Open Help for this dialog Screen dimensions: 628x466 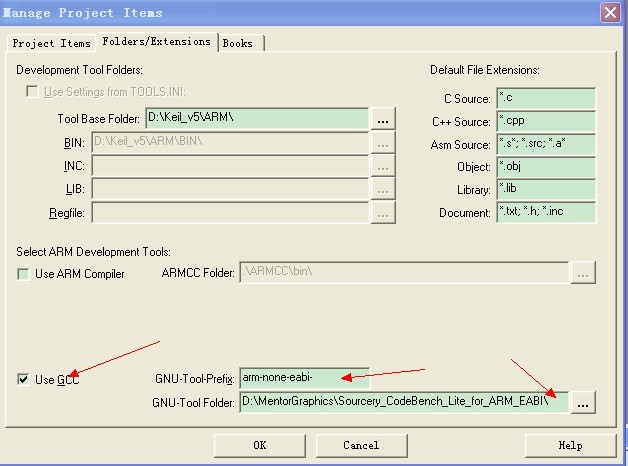[570, 445]
